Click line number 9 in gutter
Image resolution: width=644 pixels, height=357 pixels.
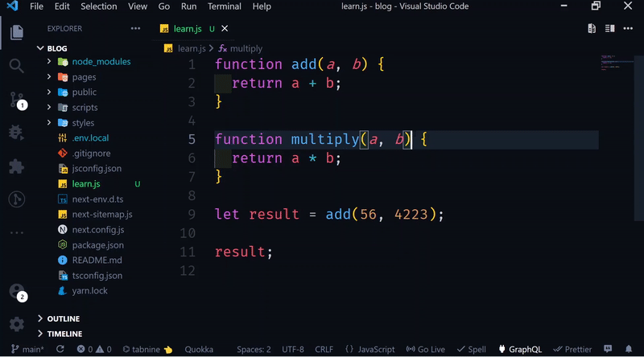[192, 214]
